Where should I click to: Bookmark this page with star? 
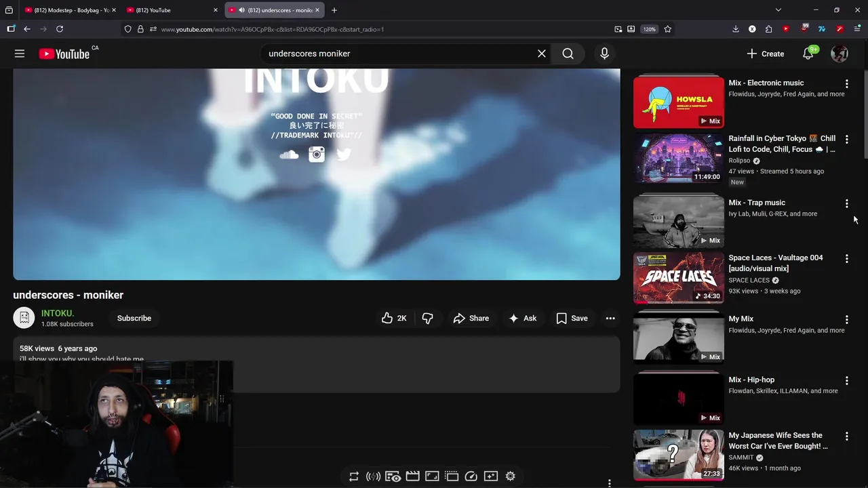668,29
